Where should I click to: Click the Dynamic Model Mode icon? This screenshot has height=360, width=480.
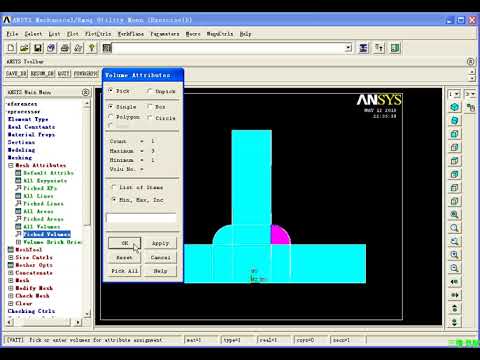point(471,107)
